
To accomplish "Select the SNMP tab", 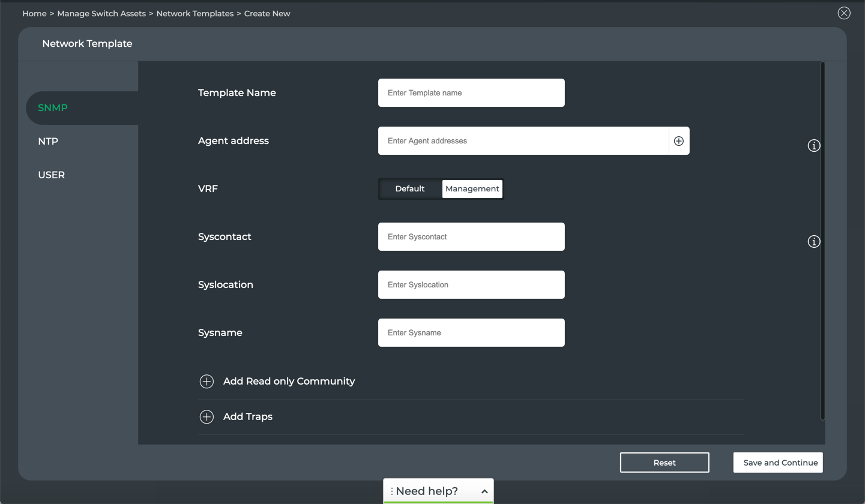I will click(x=53, y=108).
